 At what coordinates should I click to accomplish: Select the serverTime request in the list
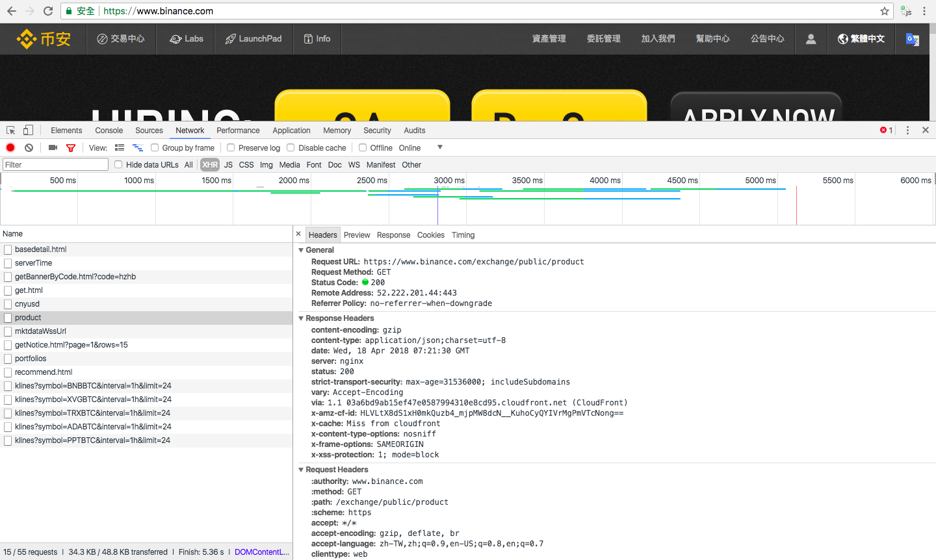34,263
